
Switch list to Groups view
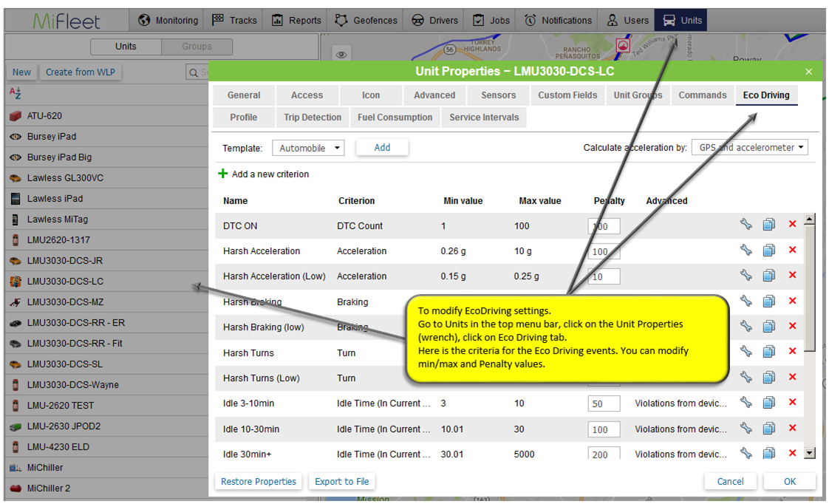click(x=197, y=47)
